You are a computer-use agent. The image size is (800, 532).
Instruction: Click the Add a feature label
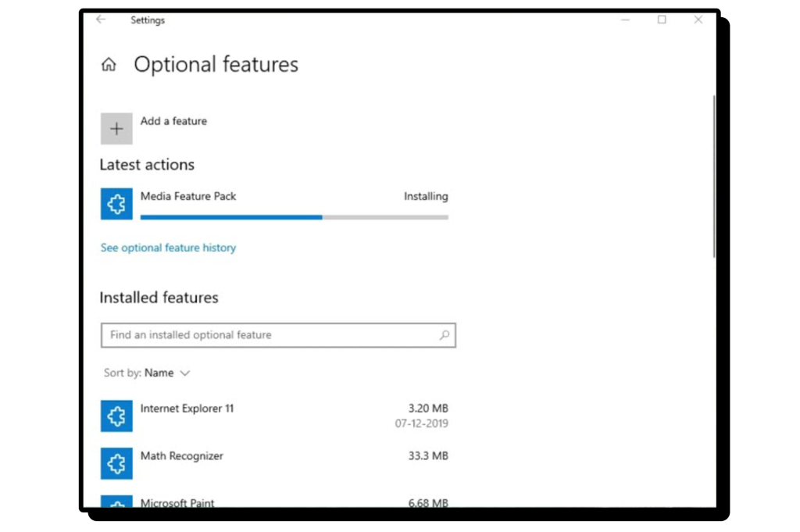pos(173,121)
